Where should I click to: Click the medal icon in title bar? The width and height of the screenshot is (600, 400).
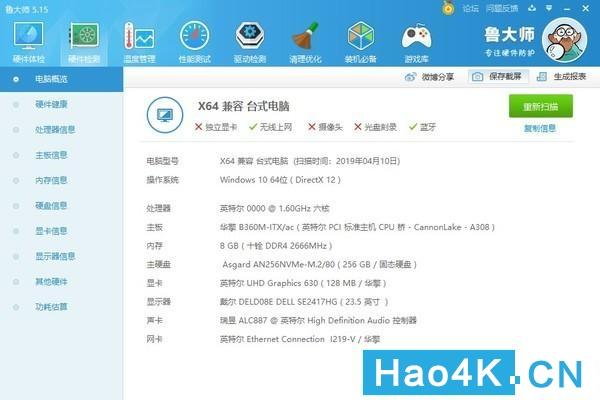[448, 8]
